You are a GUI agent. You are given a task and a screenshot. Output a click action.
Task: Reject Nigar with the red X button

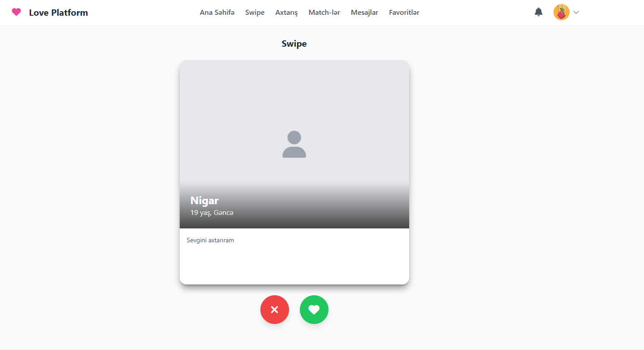(275, 310)
